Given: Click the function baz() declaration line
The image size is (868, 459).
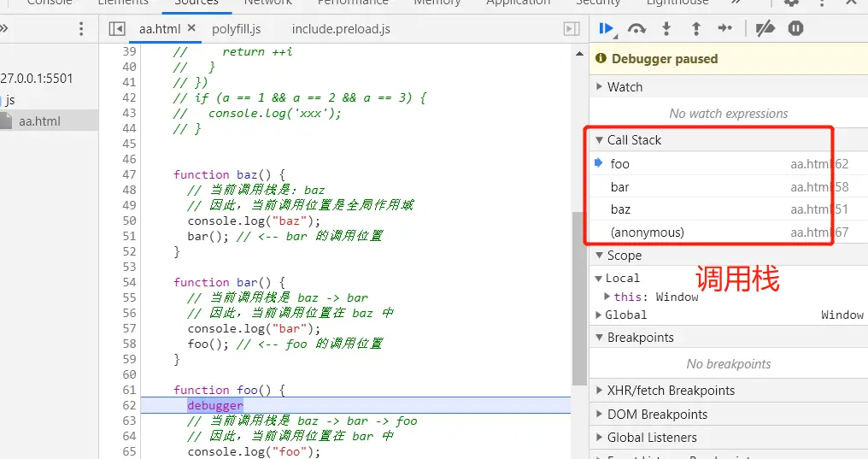Looking at the screenshot, I should (x=229, y=174).
